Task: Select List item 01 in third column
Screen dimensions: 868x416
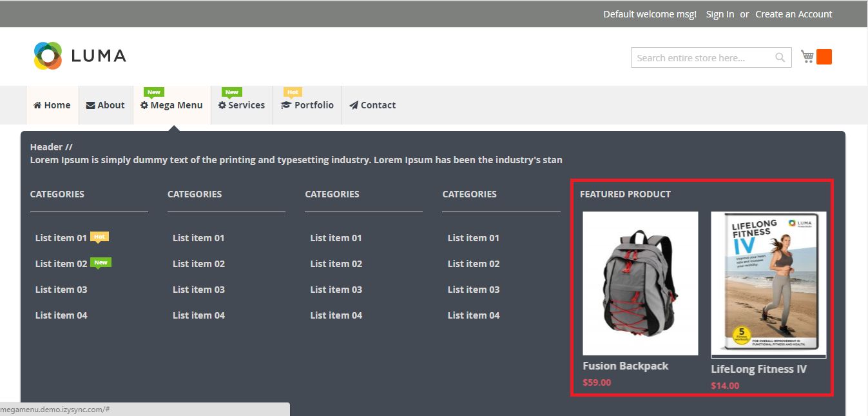Action: tap(336, 238)
